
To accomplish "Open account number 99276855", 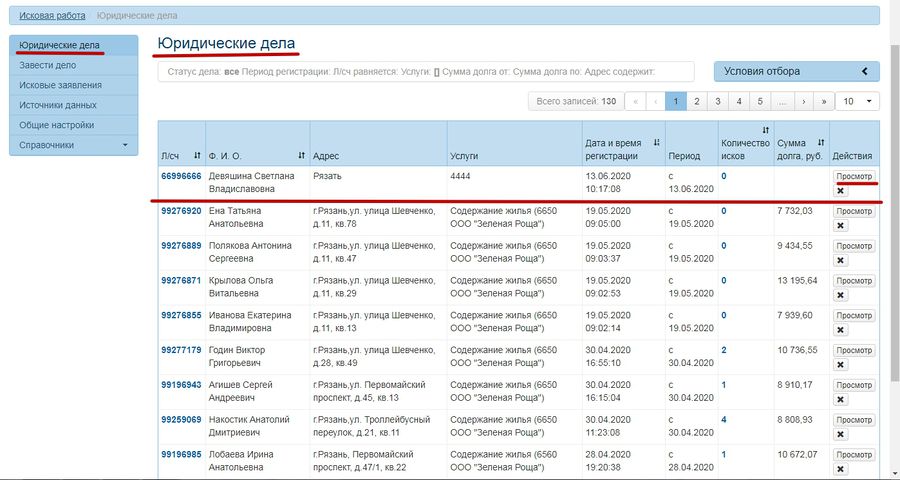I will click(x=181, y=315).
